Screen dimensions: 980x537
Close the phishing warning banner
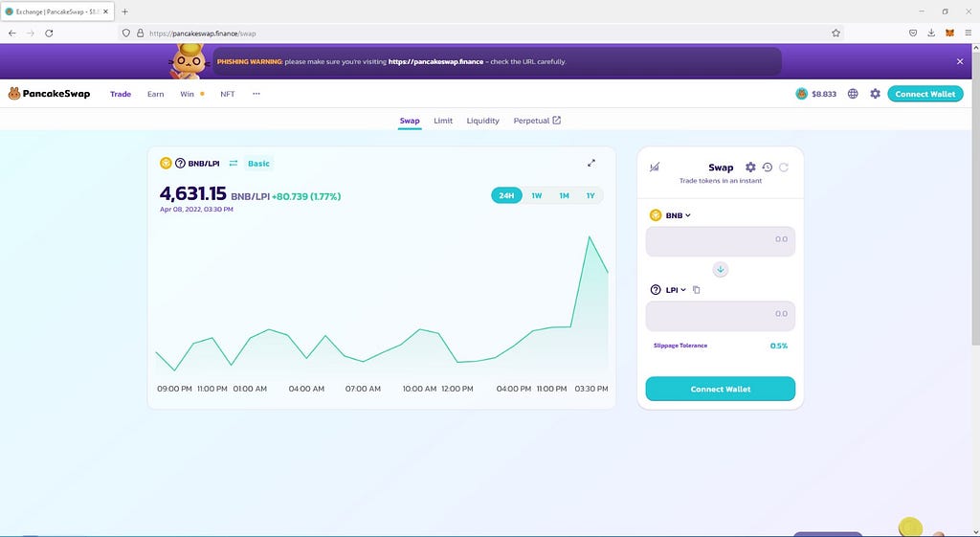(x=960, y=61)
